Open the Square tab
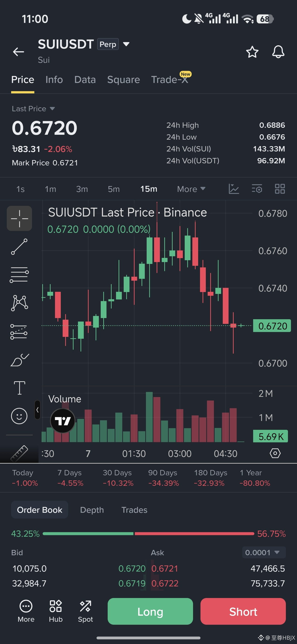Viewport: 297px width, 644px height. pyautogui.click(x=123, y=79)
